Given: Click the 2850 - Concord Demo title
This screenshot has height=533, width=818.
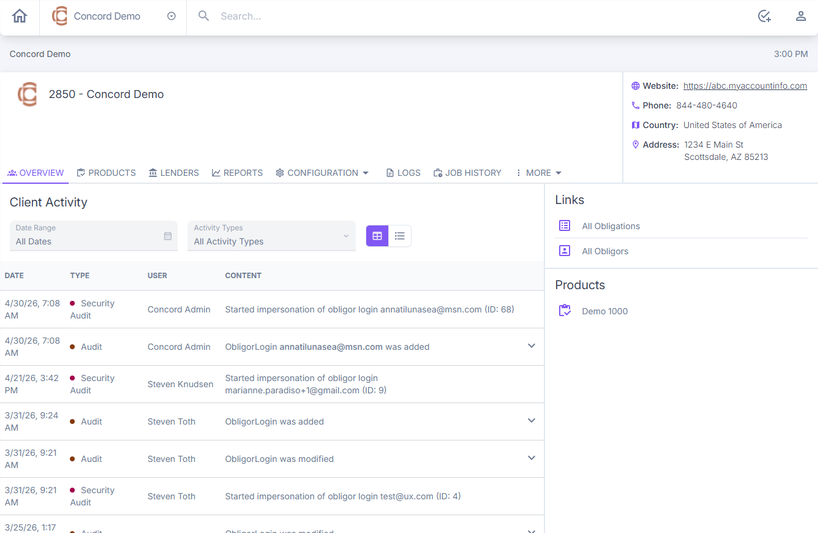Looking at the screenshot, I should [106, 94].
